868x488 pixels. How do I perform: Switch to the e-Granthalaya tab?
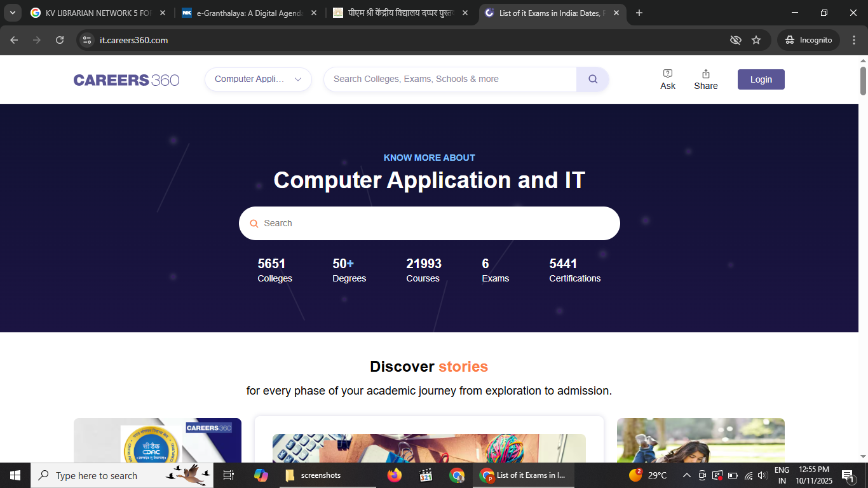[x=248, y=13]
